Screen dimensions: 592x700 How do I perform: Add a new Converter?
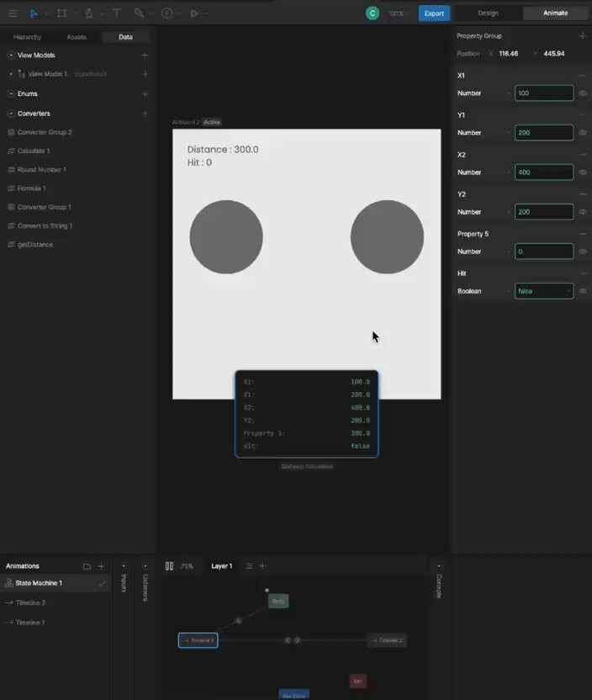pyautogui.click(x=145, y=114)
